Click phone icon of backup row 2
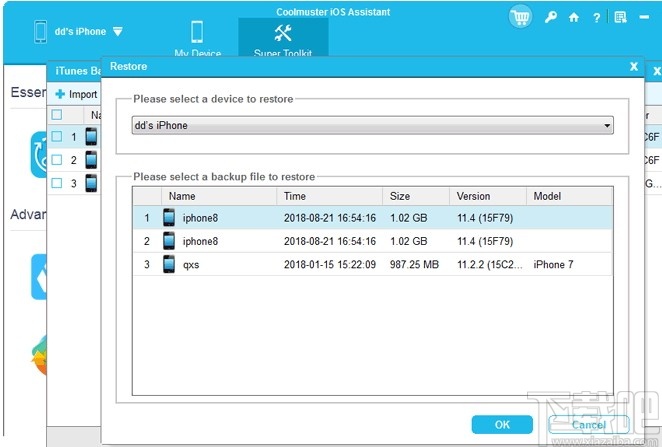662x447 pixels. tap(169, 241)
